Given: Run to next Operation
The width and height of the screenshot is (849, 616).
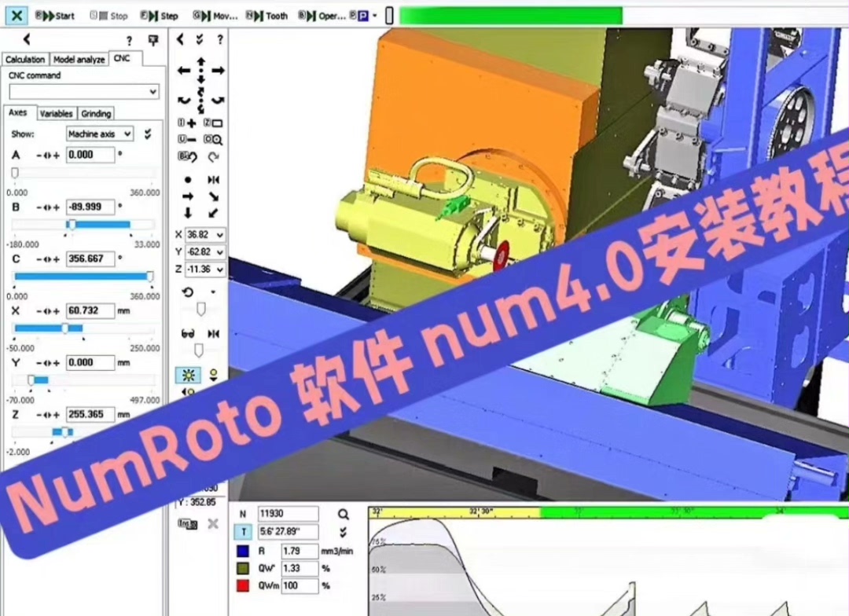Looking at the screenshot, I should coord(322,16).
